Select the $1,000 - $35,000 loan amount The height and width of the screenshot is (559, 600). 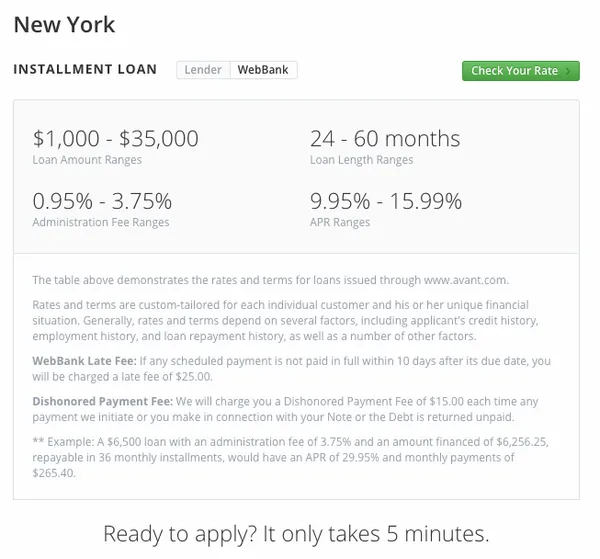point(116,139)
